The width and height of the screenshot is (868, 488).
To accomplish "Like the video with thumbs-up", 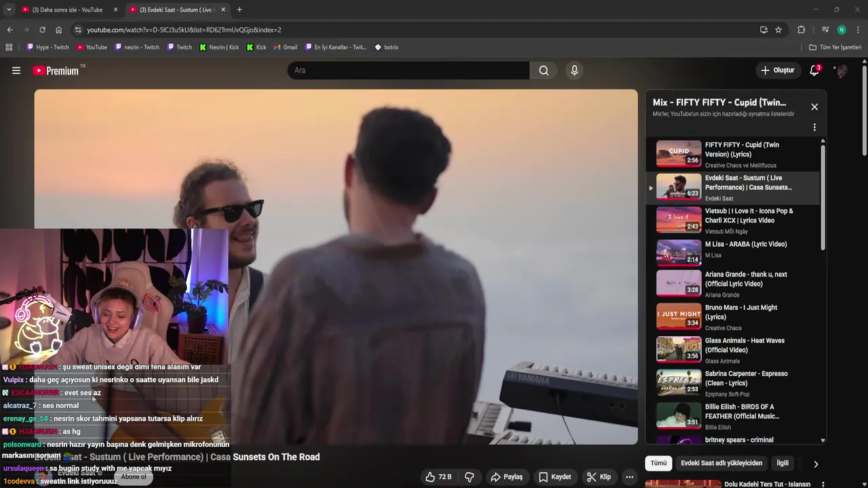I will point(438,477).
